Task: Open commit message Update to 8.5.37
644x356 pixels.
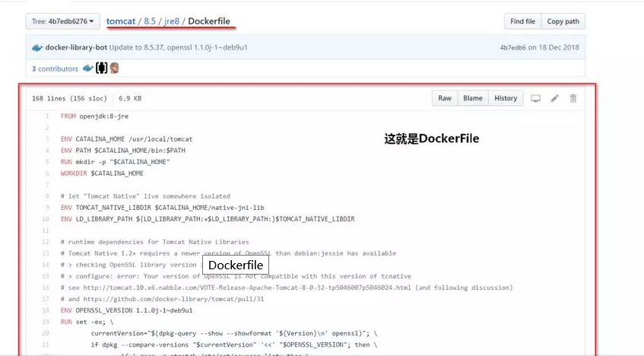Action: click(x=178, y=47)
